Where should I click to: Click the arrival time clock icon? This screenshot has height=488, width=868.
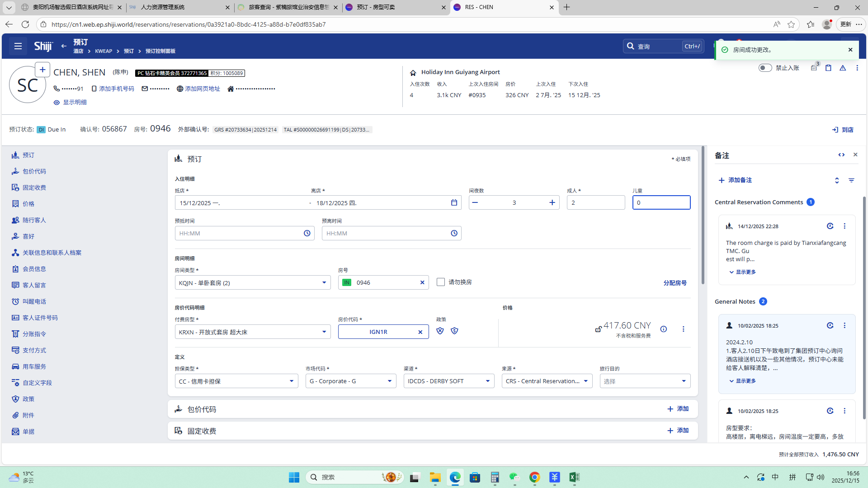coord(307,233)
